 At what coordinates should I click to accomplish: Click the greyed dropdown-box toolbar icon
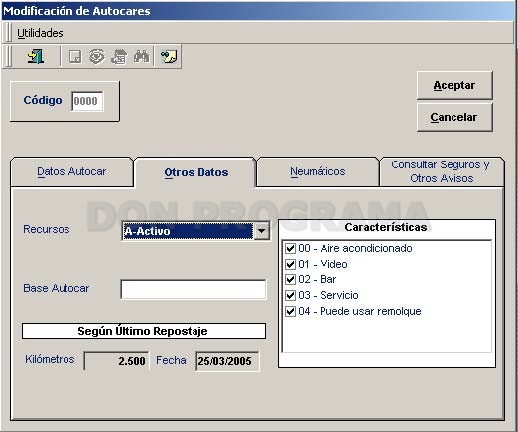click(x=75, y=57)
